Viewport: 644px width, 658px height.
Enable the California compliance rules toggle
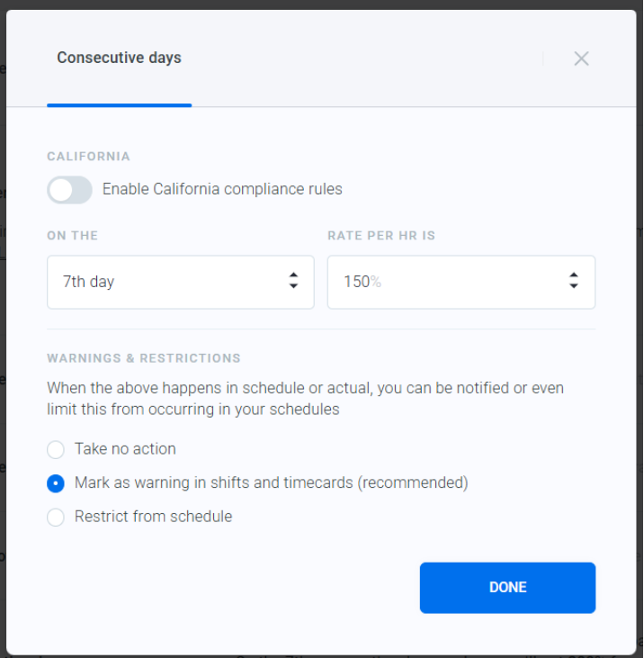click(70, 190)
